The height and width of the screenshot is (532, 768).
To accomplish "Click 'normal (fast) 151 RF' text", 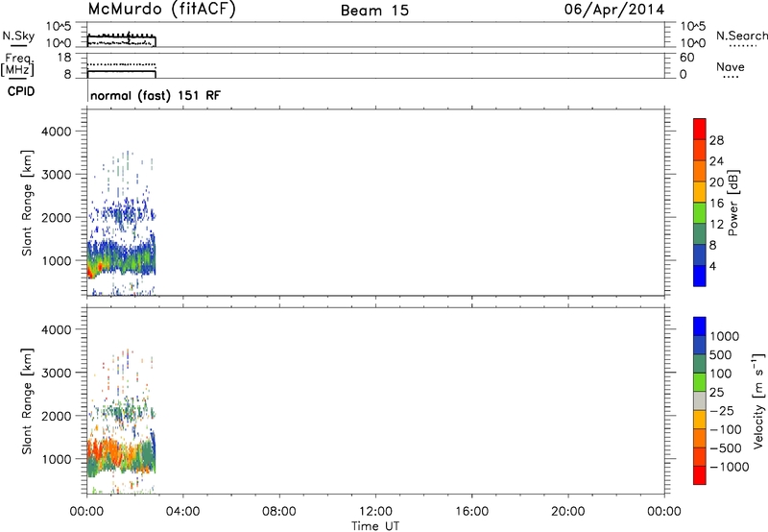I will (x=156, y=95).
